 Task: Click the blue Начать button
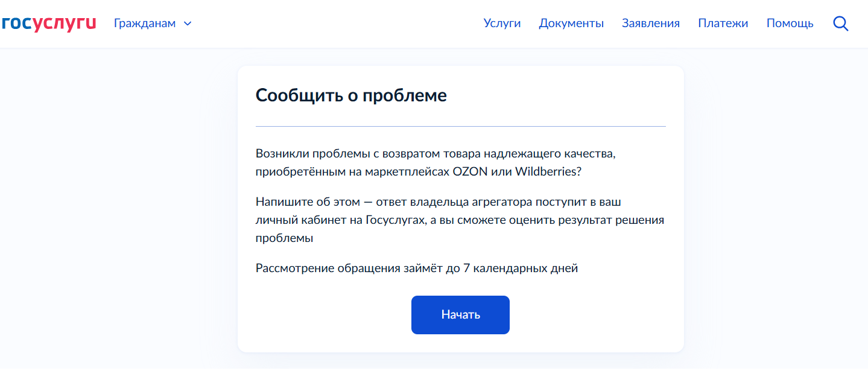[460, 315]
